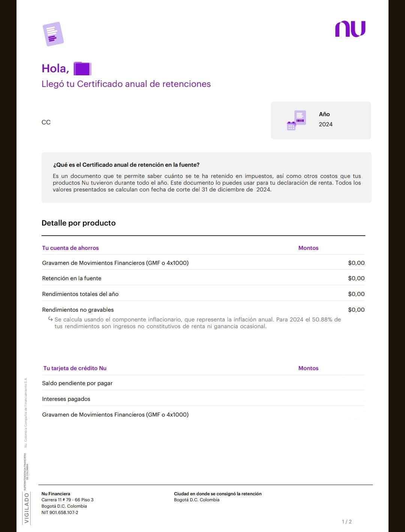Click the Saldo pendiente por pagar row
This screenshot has height=532, width=405.
click(x=203, y=383)
